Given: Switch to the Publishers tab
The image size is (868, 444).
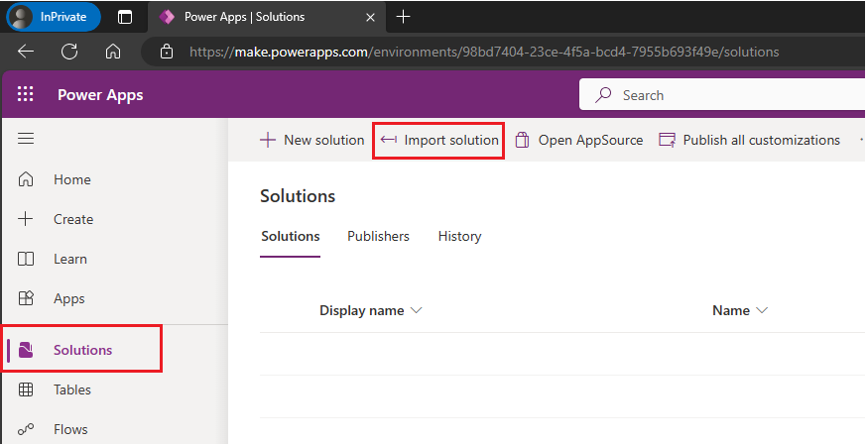Looking at the screenshot, I should point(378,236).
